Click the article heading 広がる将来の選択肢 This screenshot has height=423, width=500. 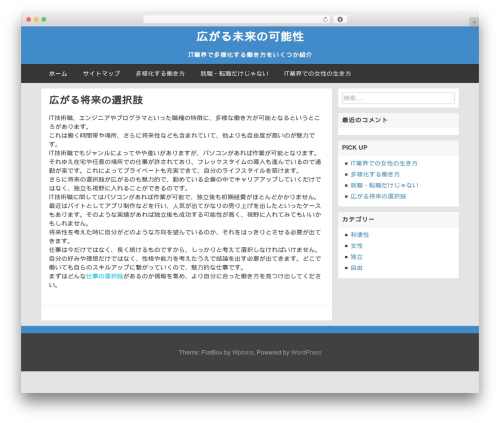(96, 100)
